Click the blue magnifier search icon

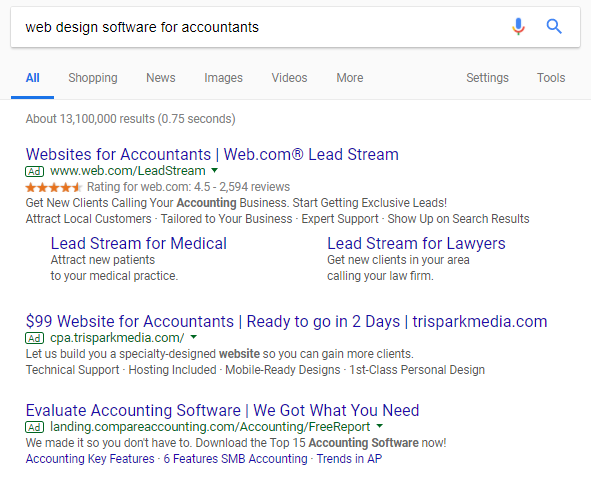coord(554,27)
